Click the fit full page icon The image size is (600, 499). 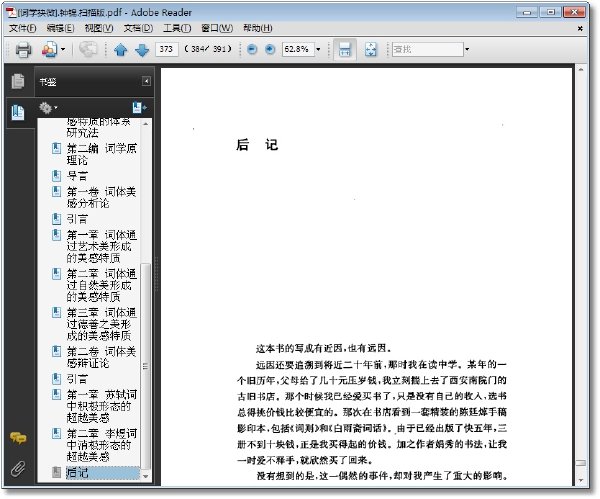point(370,49)
